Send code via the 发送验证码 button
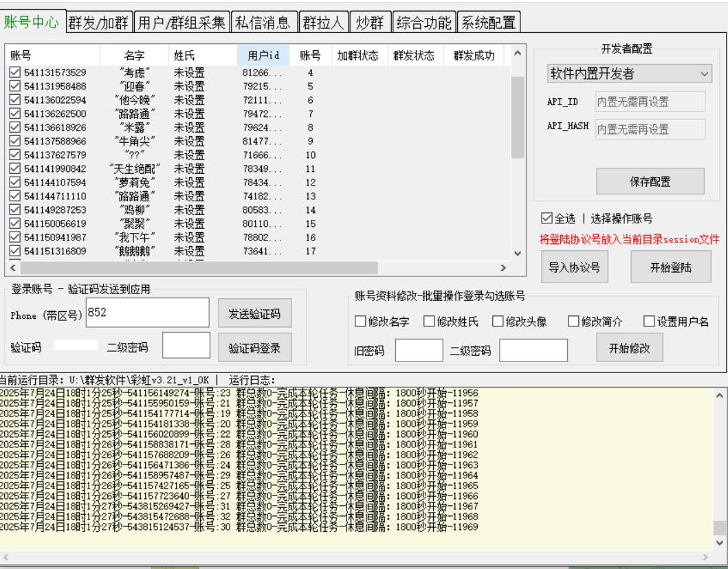Viewport: 728px width, 569px height. pos(254,314)
